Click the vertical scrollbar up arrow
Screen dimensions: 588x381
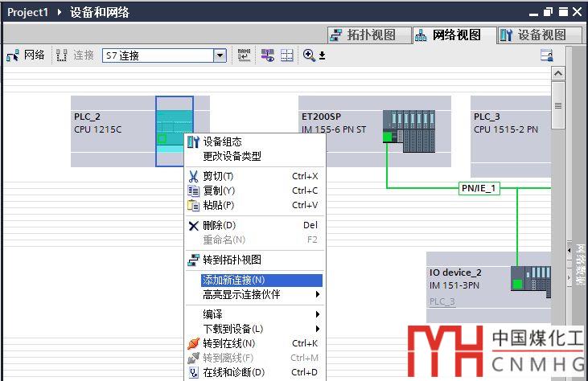click(558, 73)
